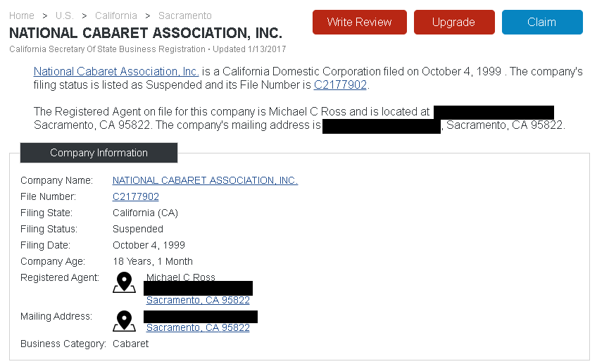Click the Registered Agent map pin icon
This screenshot has height=364, width=609.
click(x=125, y=283)
